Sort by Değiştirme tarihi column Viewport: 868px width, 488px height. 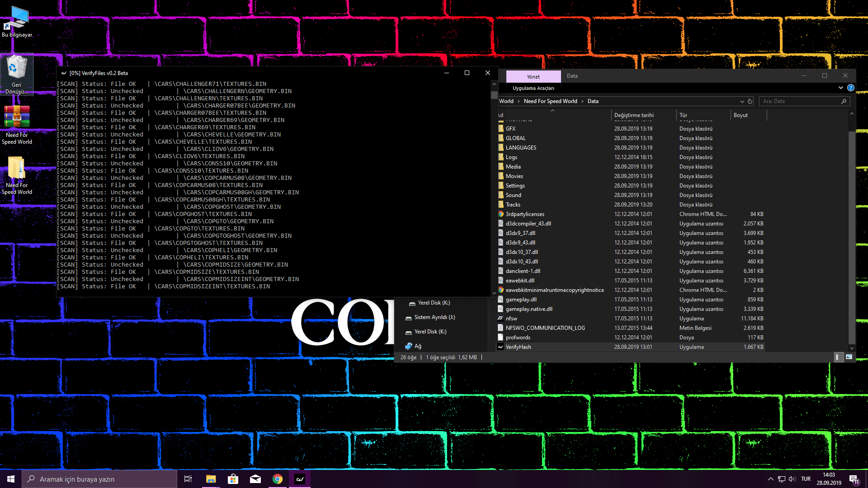tap(644, 115)
